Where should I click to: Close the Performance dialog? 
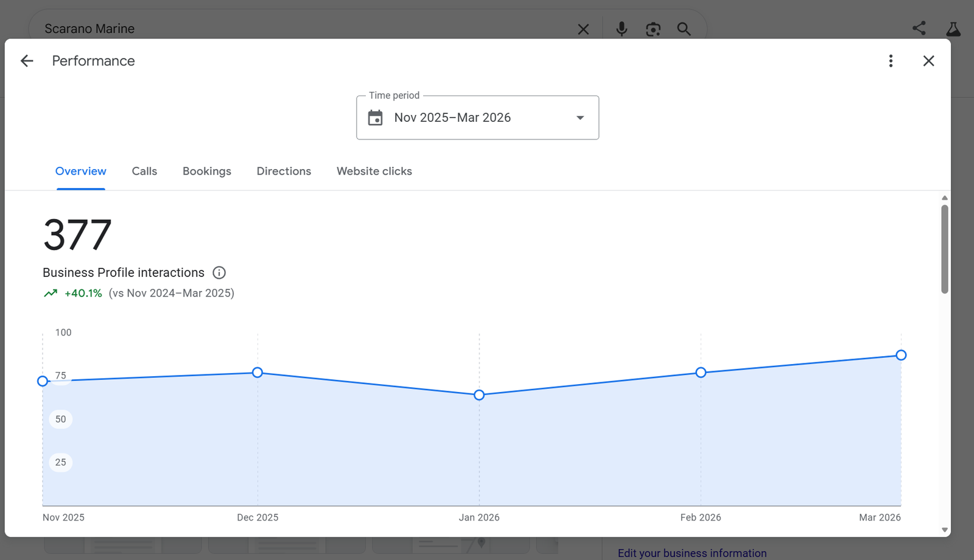coord(928,61)
